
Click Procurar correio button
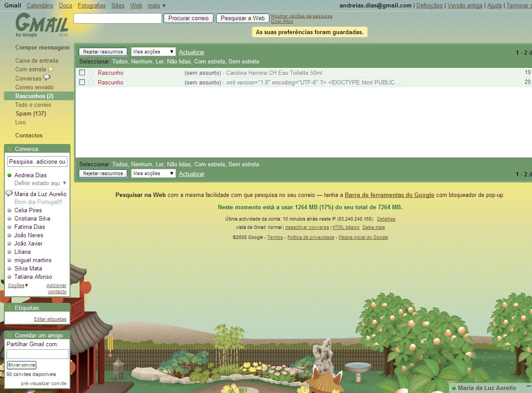pos(189,18)
